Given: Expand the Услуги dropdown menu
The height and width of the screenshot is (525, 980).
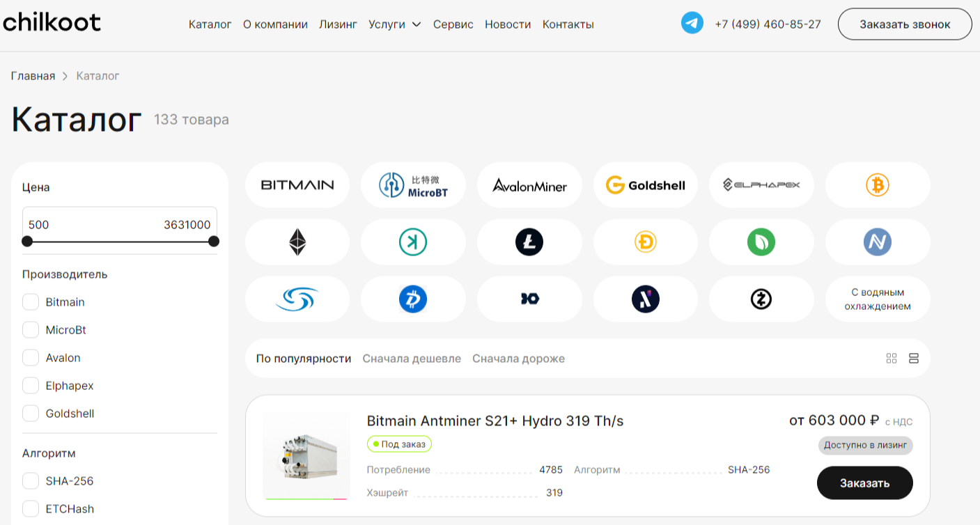Looking at the screenshot, I should (395, 24).
